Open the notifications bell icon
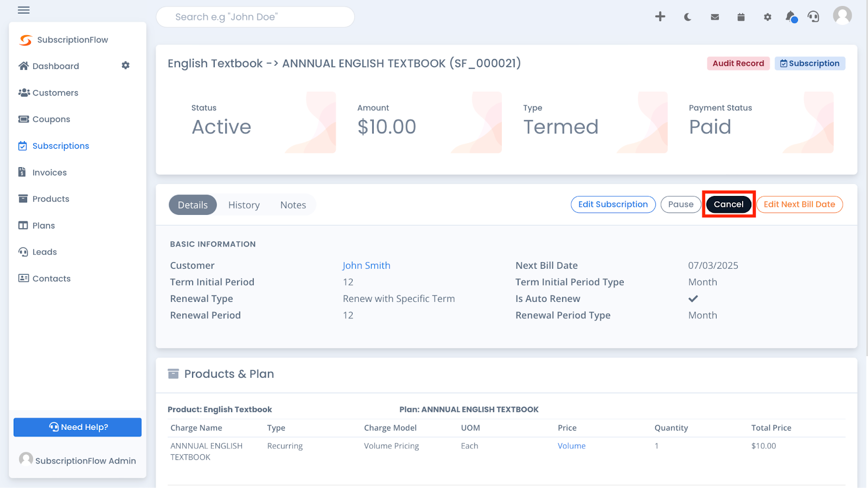 [x=791, y=17]
